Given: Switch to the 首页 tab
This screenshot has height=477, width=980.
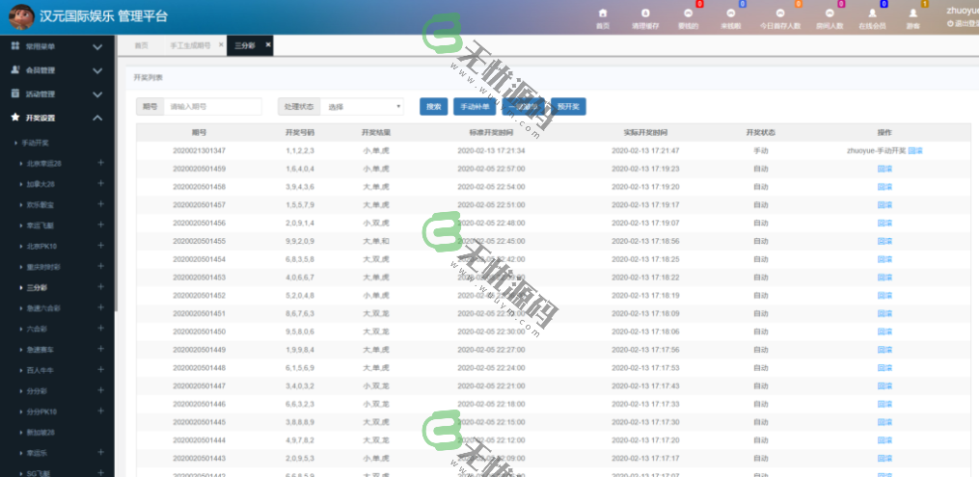Looking at the screenshot, I should point(142,45).
